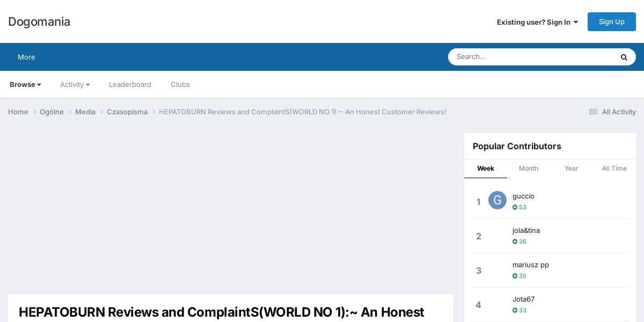Switch to the Week contributors tab
Screen dimensions: 644x322
pos(486,169)
